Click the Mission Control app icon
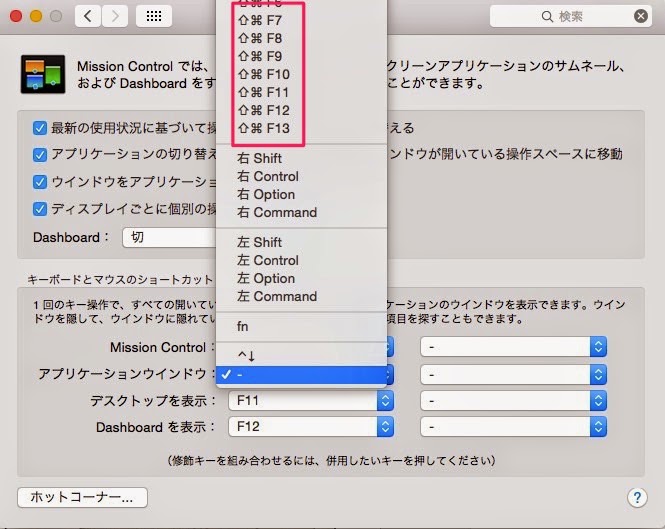This screenshot has height=529, width=665. [43, 74]
